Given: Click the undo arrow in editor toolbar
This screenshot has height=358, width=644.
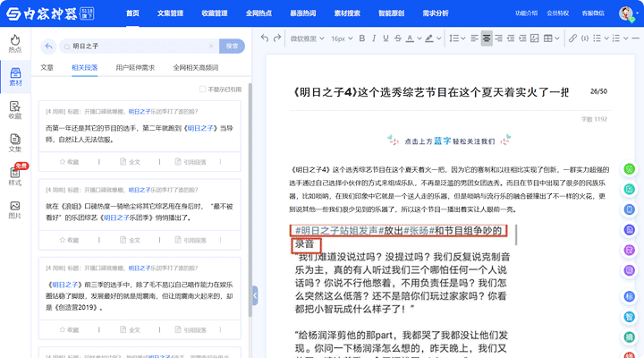Looking at the screenshot, I should 265,38.
